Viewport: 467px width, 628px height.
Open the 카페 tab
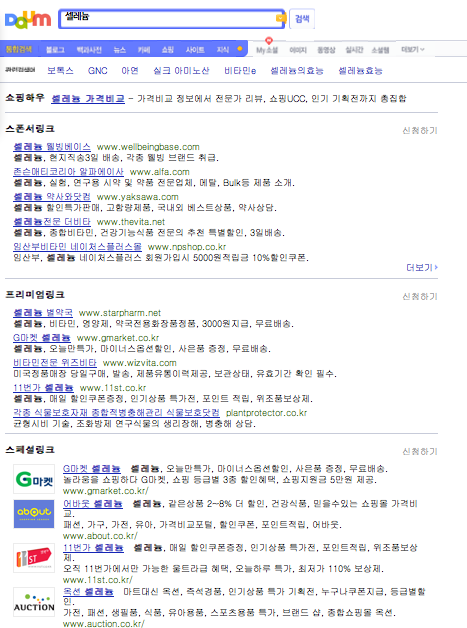[x=144, y=50]
